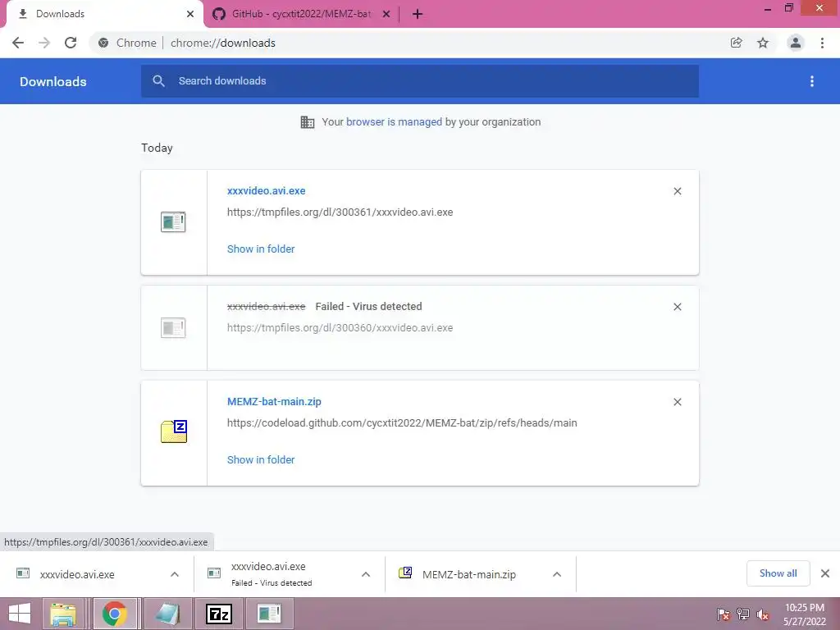Expand options for MEMZ-bat-main.zip shelf item
The height and width of the screenshot is (630, 840).
(557, 574)
